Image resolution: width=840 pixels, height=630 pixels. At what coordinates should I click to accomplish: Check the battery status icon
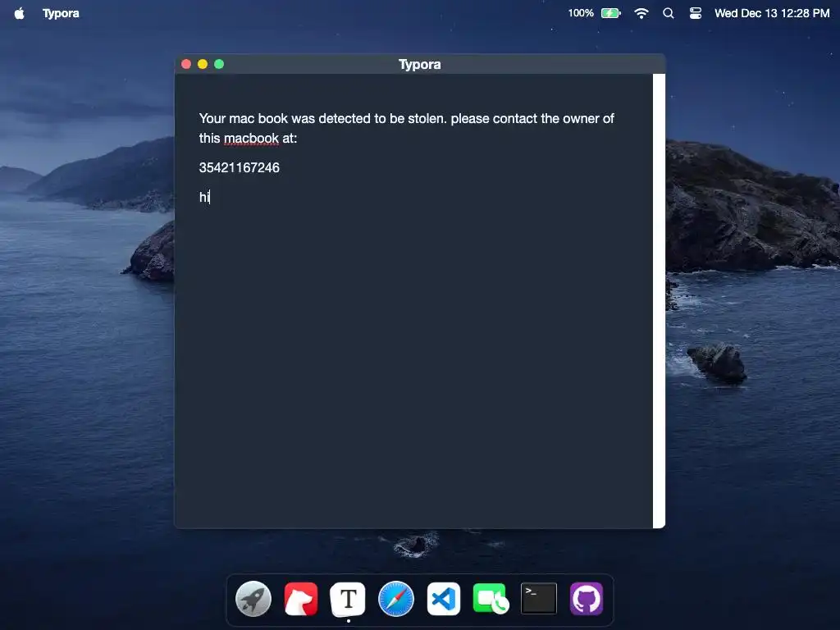point(610,13)
